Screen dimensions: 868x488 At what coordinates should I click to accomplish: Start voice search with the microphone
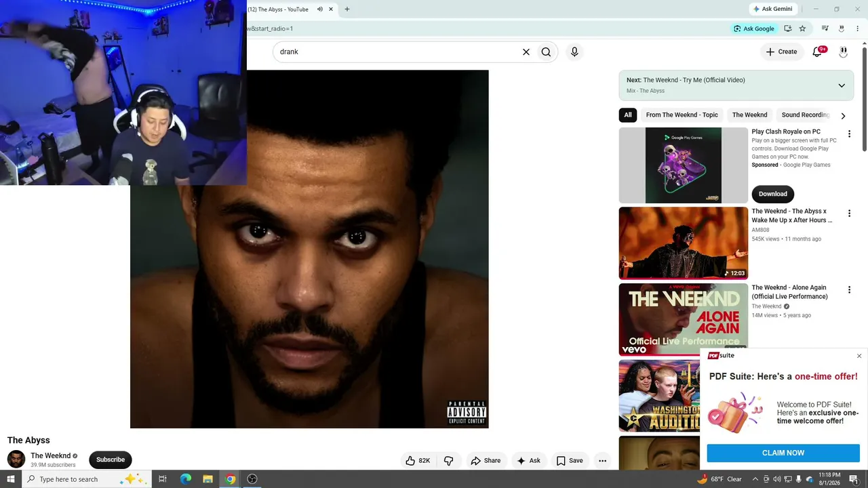click(574, 52)
